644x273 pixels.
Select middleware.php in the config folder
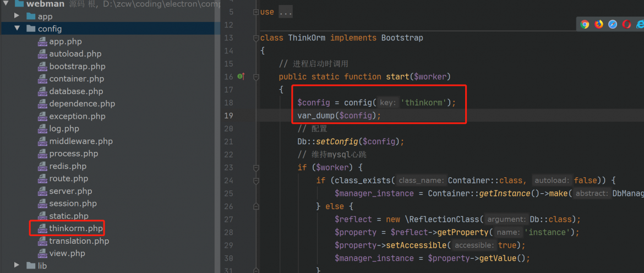pyautogui.click(x=81, y=141)
